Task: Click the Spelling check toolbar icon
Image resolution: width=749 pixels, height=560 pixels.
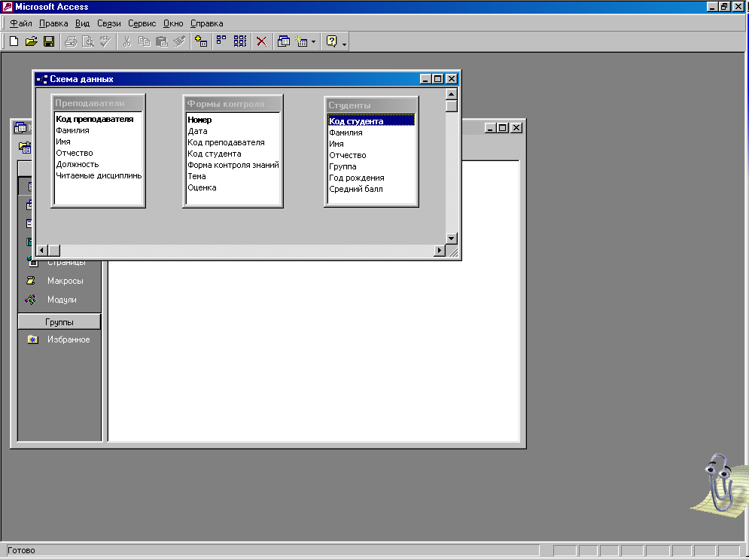Action: pyautogui.click(x=105, y=41)
